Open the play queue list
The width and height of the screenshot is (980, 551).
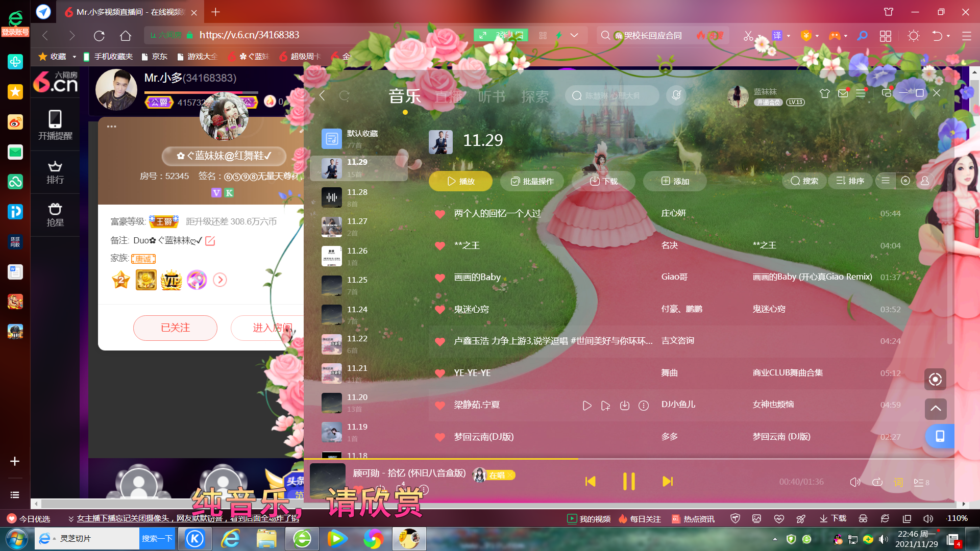click(921, 482)
